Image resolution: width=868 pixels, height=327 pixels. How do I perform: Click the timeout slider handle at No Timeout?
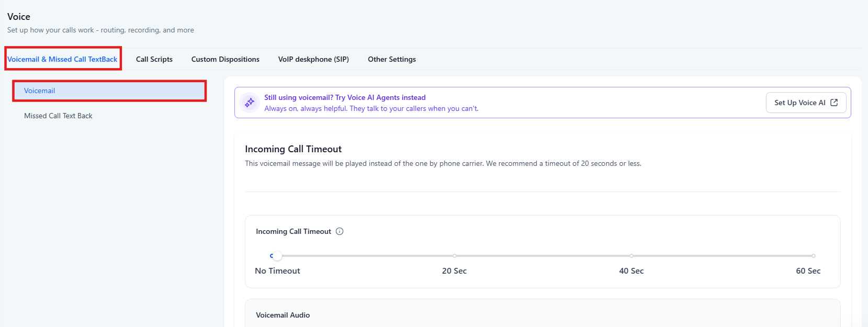click(277, 256)
